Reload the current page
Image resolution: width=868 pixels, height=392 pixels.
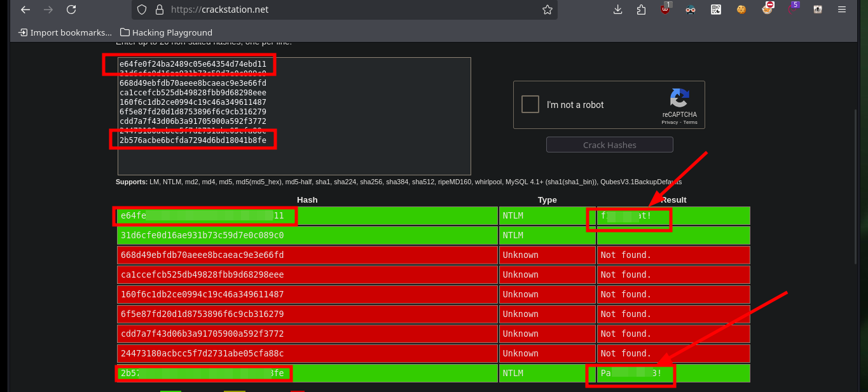pos(71,10)
